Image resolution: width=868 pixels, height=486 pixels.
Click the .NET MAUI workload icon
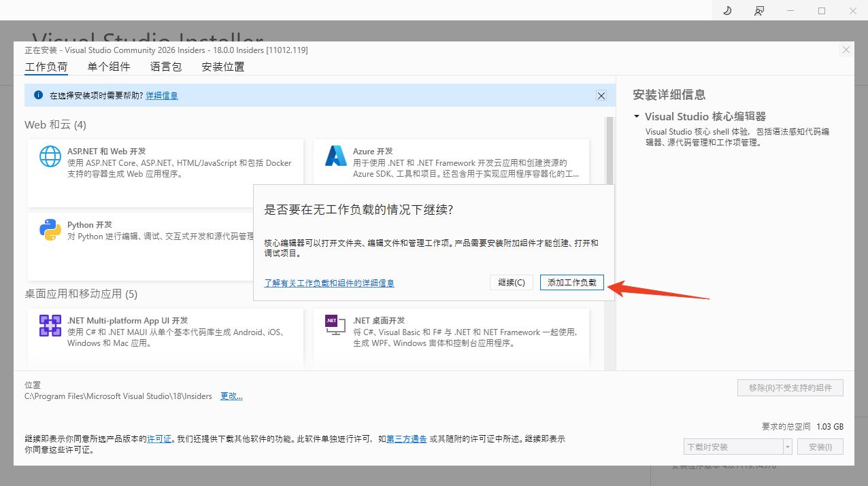50,326
